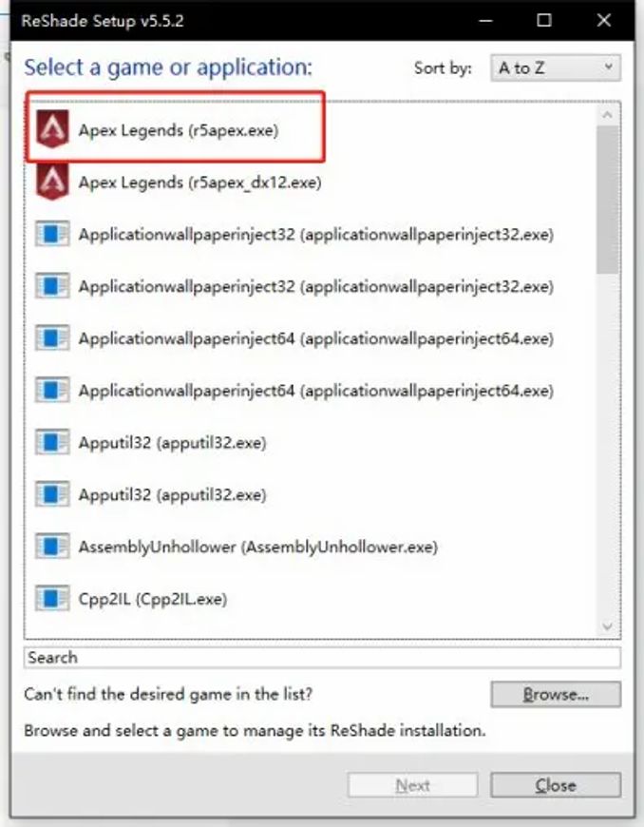This screenshot has width=644, height=827.
Task: Select Apex Legends (r5apex_dx12.exe) entry text
Action: [x=199, y=183]
